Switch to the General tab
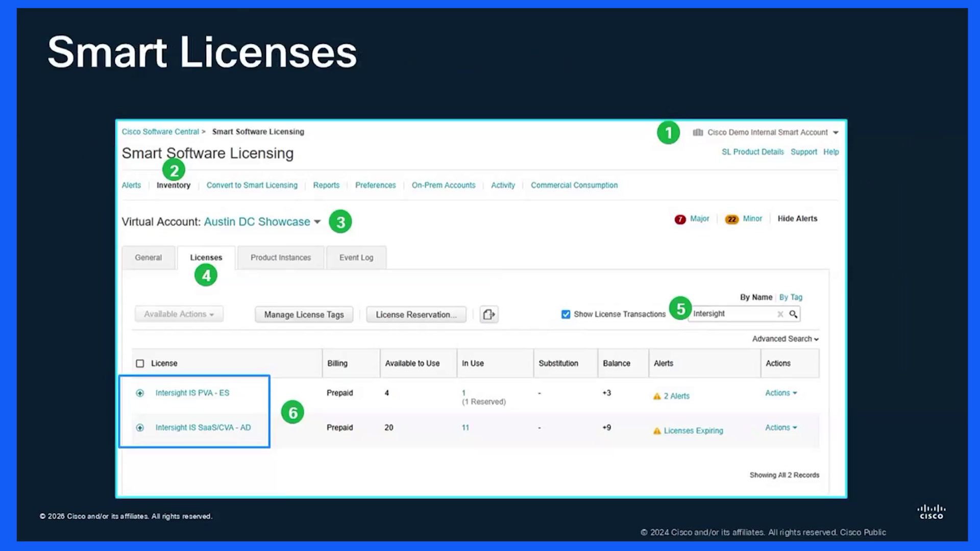The width and height of the screenshot is (980, 551). pos(149,258)
